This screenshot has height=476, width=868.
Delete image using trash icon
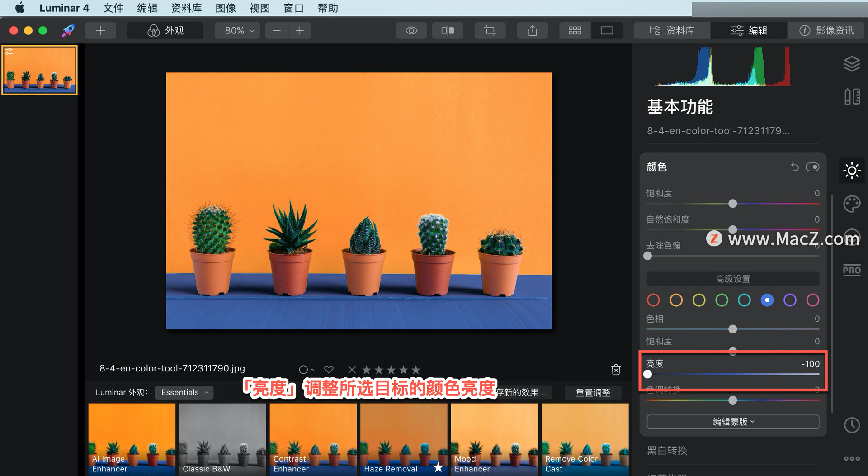coord(616,370)
